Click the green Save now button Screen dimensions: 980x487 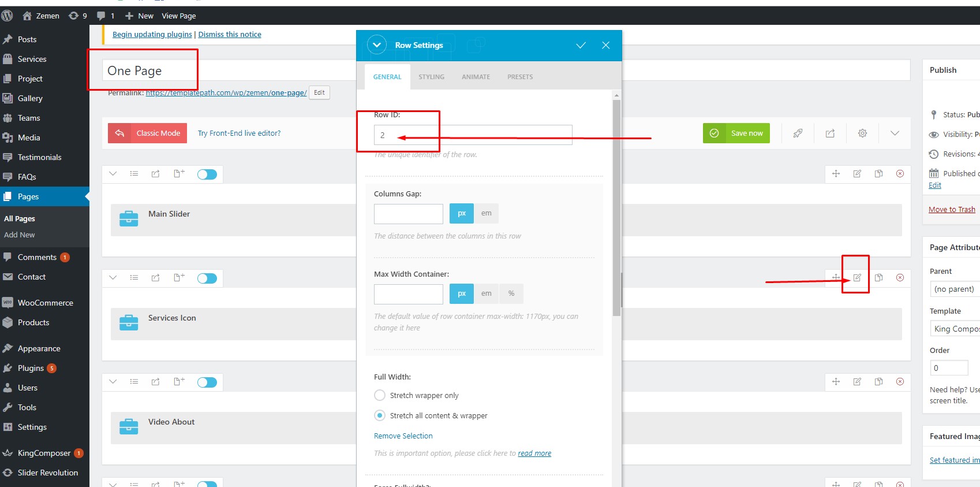736,133
